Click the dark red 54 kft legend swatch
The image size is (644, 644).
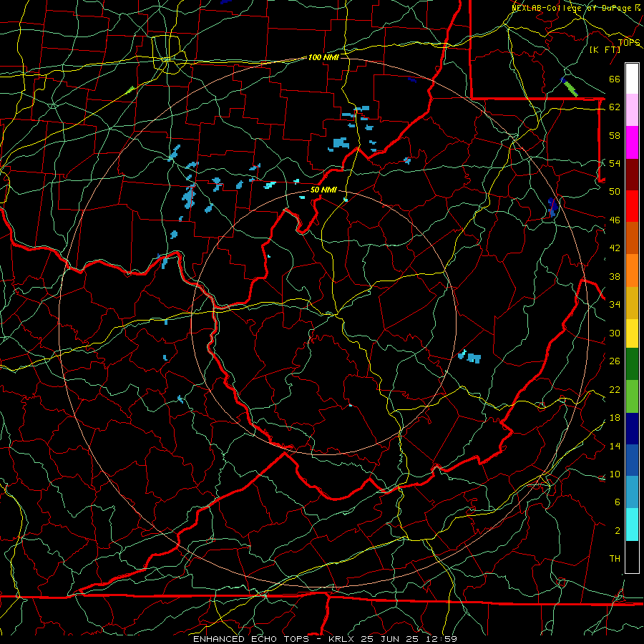(632, 174)
